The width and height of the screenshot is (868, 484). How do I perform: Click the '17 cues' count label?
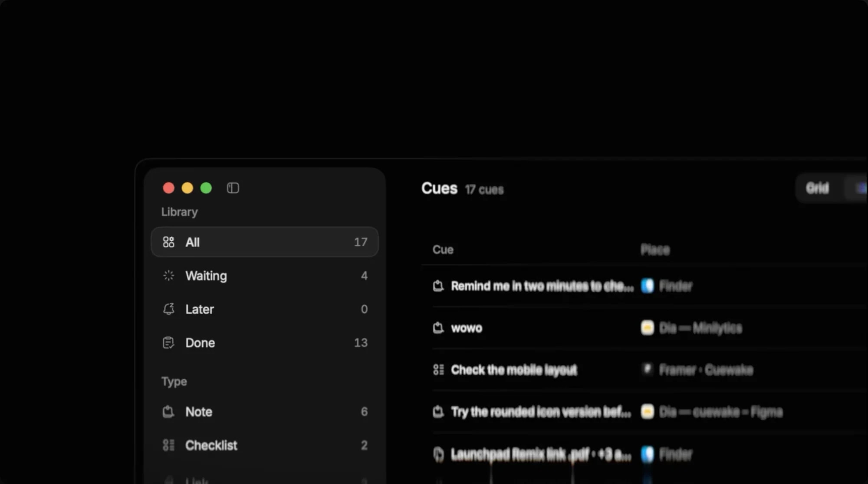(x=484, y=190)
